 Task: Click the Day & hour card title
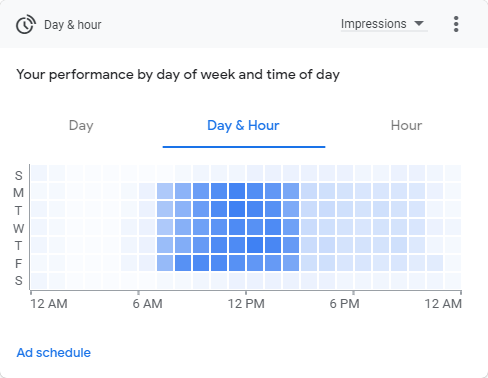pyautogui.click(x=73, y=25)
